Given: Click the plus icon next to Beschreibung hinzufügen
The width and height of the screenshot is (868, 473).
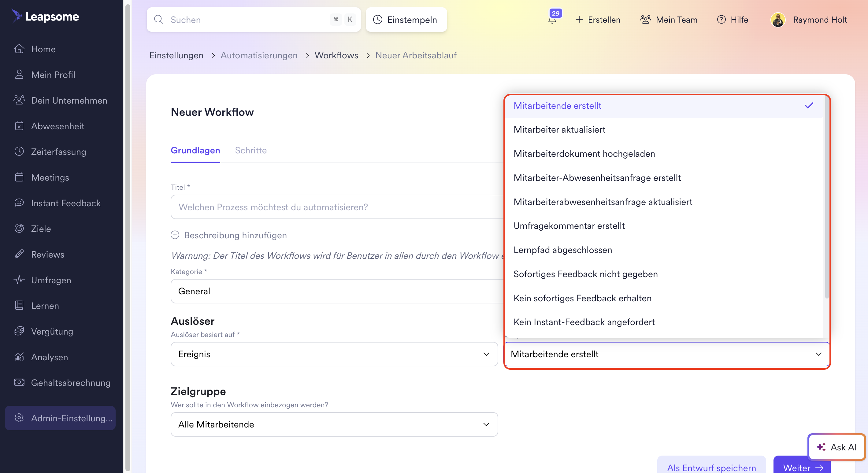Looking at the screenshot, I should (175, 235).
